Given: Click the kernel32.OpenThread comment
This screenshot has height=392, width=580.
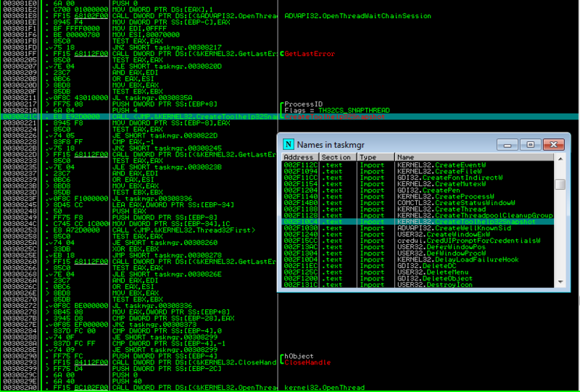Looking at the screenshot, I should coord(324,387).
